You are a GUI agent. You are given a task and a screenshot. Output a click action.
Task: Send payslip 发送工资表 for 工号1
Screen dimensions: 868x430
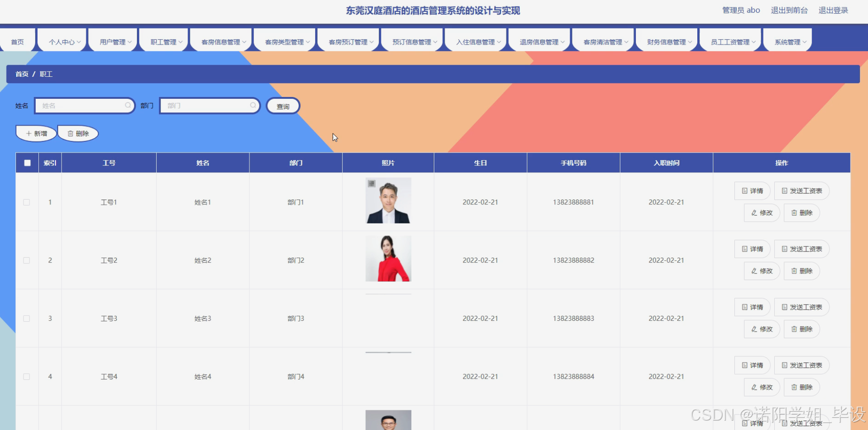point(801,191)
